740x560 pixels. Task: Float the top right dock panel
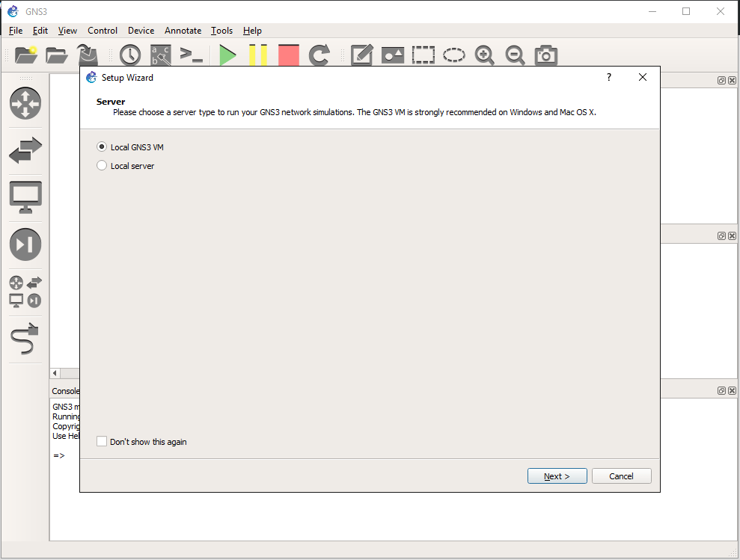click(x=721, y=81)
